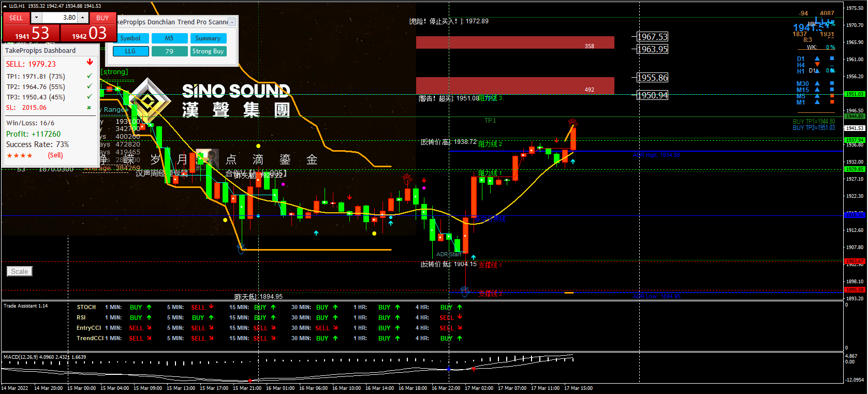
Task: Click the four-star rating in the Dashboard
Action: pyautogui.click(x=20, y=155)
